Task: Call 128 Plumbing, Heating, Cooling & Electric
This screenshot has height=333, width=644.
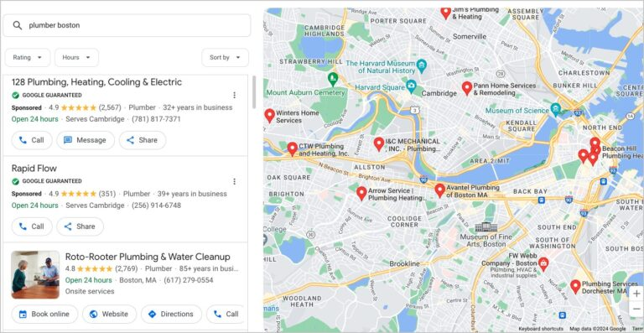Action: pos(32,140)
